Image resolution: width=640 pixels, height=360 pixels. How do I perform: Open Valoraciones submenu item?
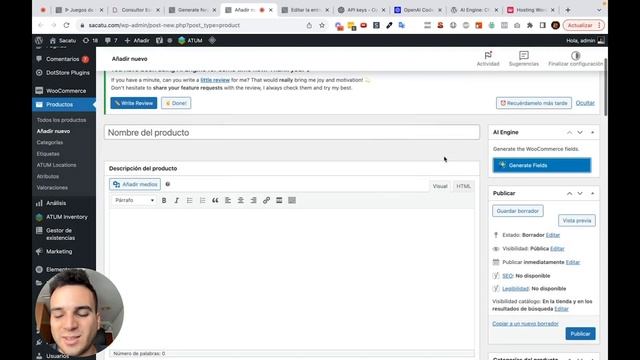click(52, 188)
